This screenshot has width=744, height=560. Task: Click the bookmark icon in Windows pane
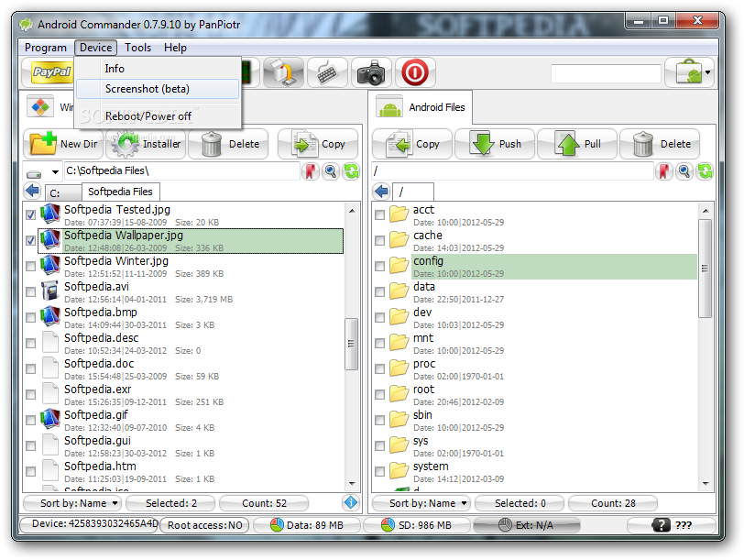point(311,171)
